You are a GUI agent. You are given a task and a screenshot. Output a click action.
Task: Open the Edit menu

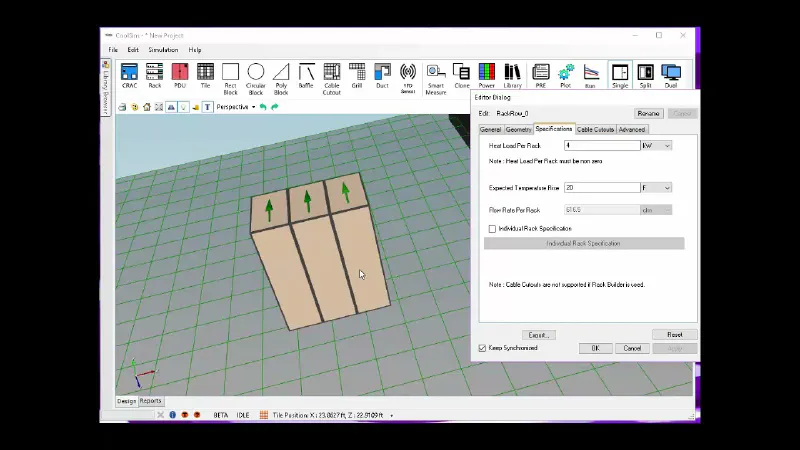pyautogui.click(x=133, y=50)
